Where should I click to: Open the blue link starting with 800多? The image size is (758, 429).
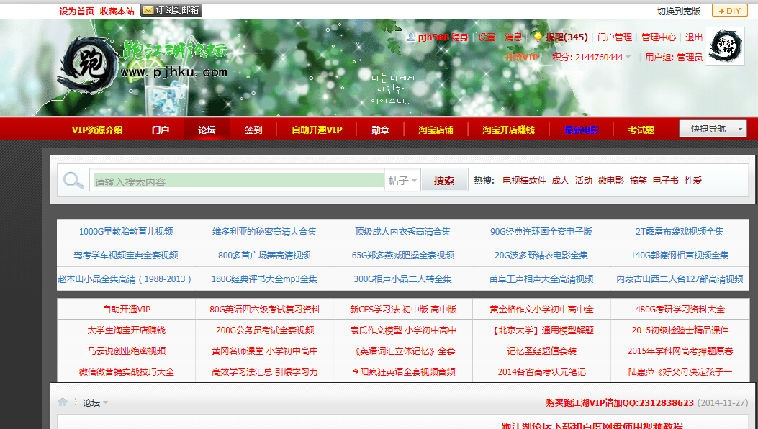tap(264, 255)
